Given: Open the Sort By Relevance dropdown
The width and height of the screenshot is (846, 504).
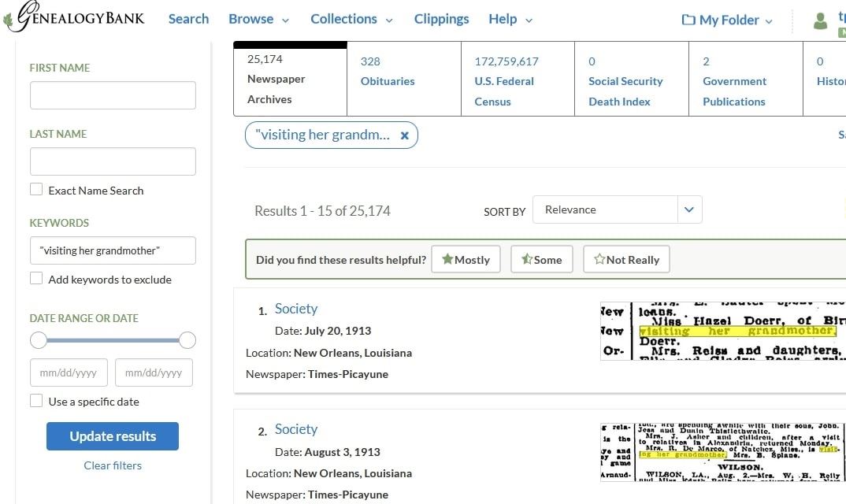Looking at the screenshot, I should (x=618, y=209).
